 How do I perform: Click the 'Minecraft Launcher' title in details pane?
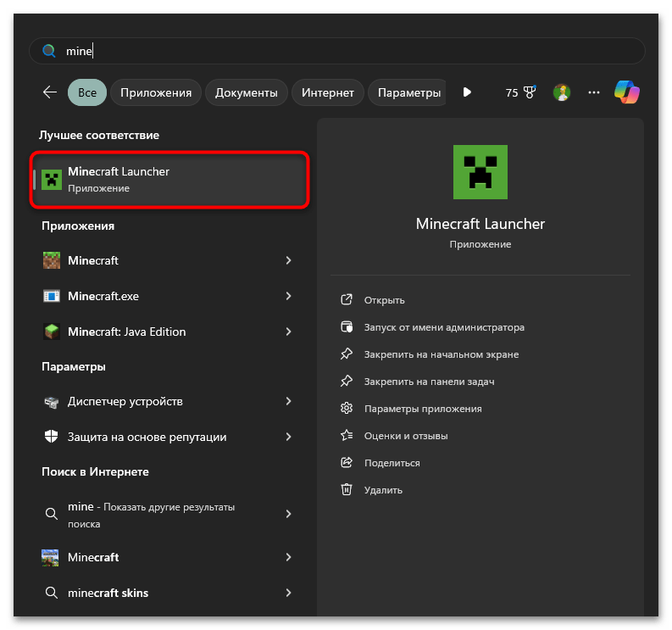click(x=480, y=224)
